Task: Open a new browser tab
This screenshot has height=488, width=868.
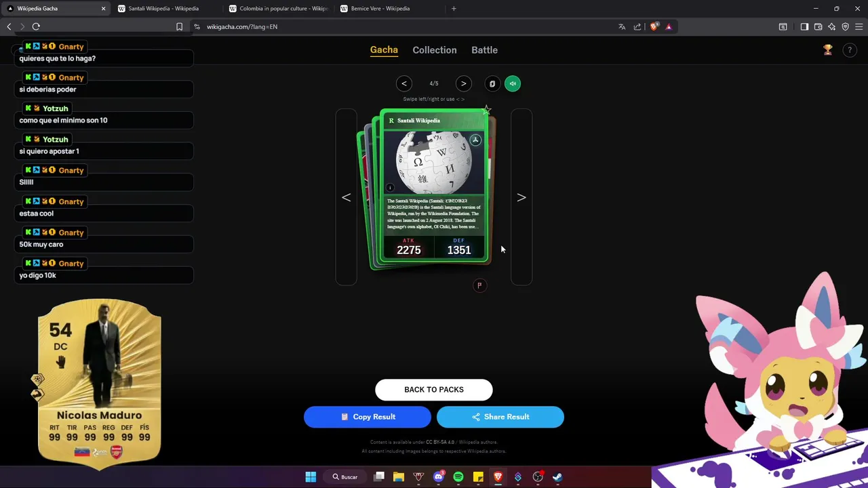Action: (x=454, y=9)
